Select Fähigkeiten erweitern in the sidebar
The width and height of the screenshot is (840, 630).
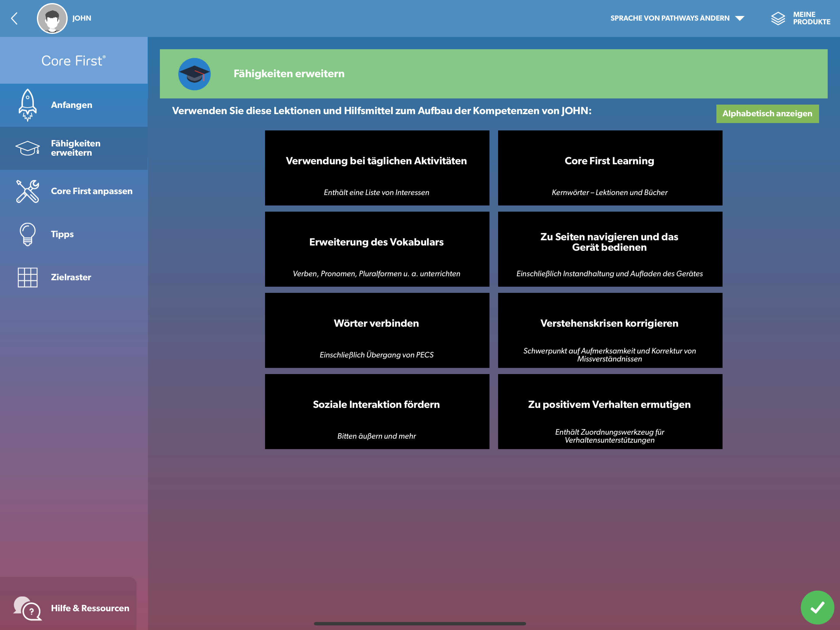click(x=74, y=148)
